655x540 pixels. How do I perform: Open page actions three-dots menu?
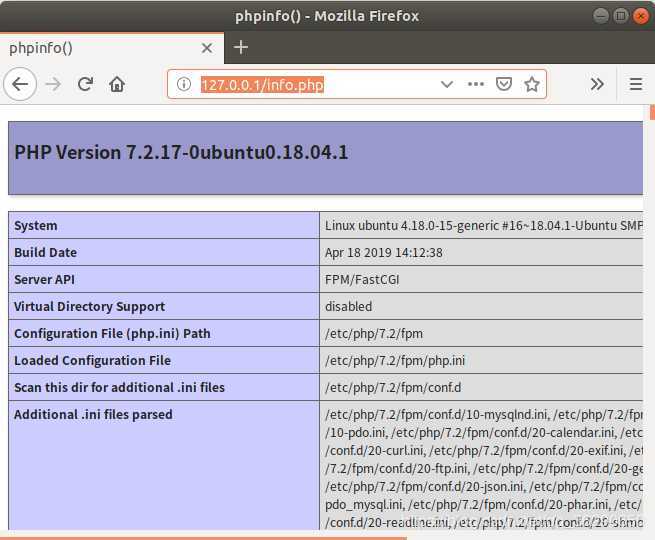(x=476, y=84)
